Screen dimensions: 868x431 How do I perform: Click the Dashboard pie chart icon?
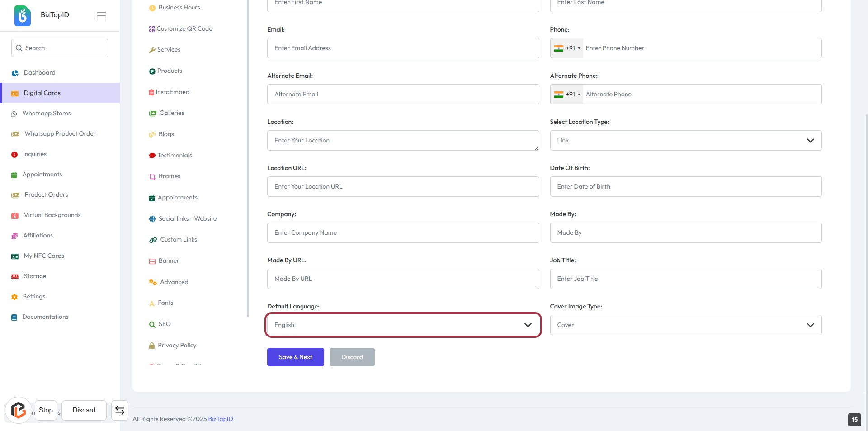(15, 73)
